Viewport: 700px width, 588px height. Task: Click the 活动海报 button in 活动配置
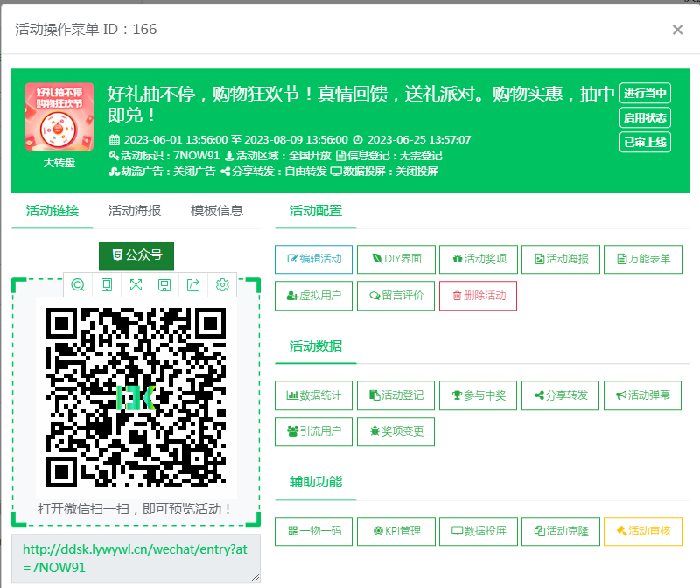pos(561,259)
